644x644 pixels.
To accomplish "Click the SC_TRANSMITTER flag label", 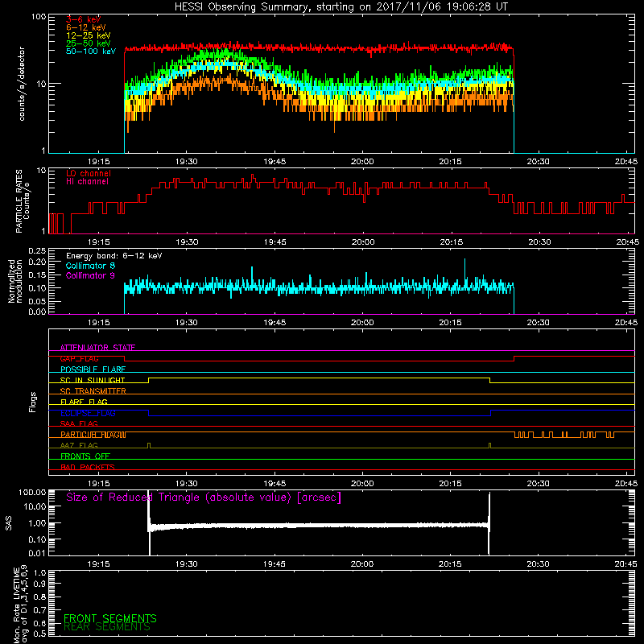I will tap(93, 391).
